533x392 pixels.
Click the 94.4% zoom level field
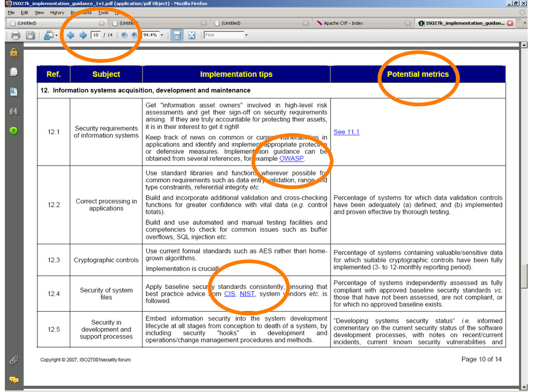[x=150, y=35]
